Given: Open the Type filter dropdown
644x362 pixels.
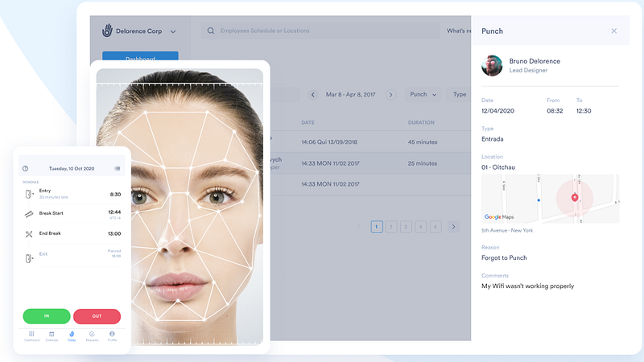Looking at the screenshot, I should coord(460,94).
